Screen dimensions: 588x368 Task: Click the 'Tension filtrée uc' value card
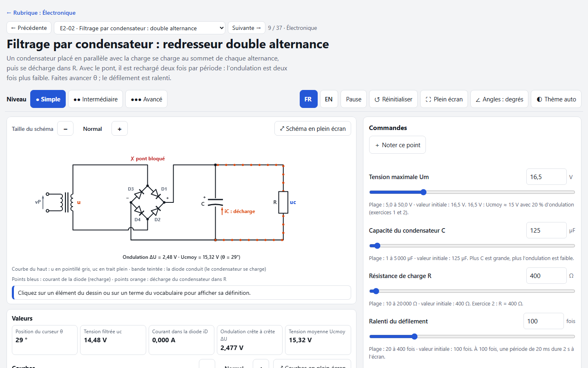tap(113, 340)
